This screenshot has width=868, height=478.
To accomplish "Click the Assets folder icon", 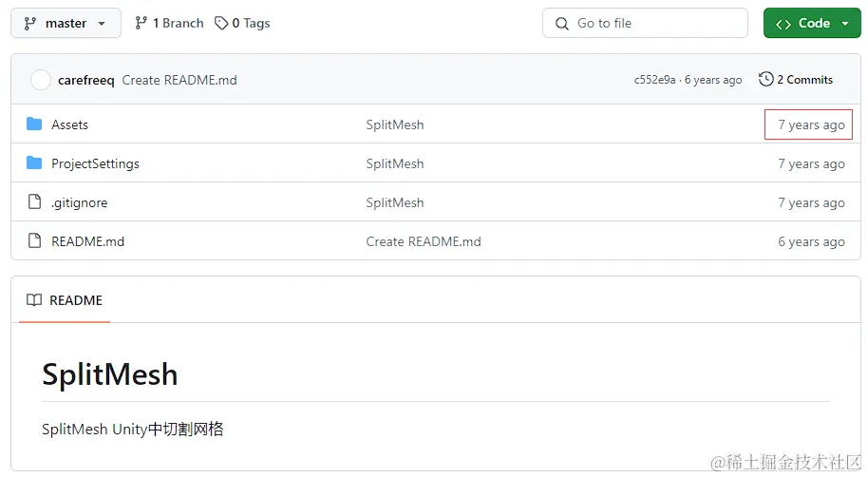I will pos(34,124).
